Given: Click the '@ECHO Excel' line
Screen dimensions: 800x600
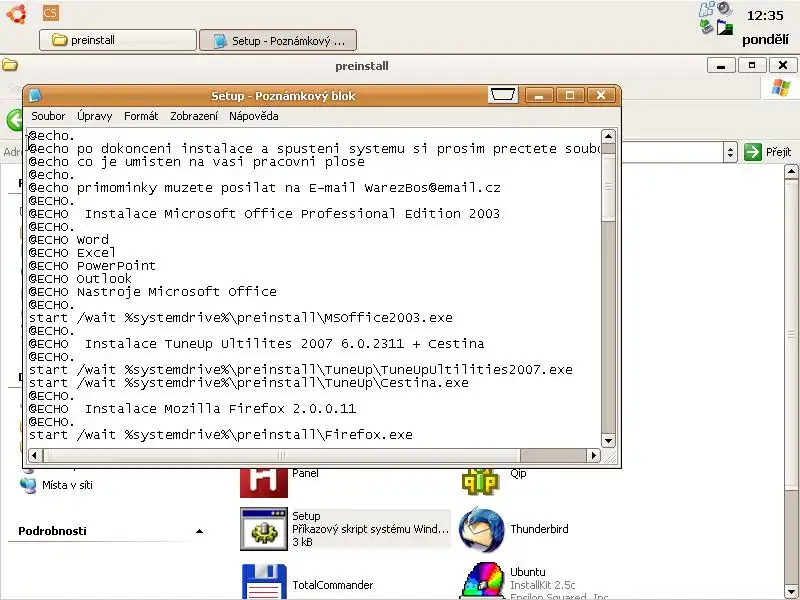Looking at the screenshot, I should (x=72, y=253).
